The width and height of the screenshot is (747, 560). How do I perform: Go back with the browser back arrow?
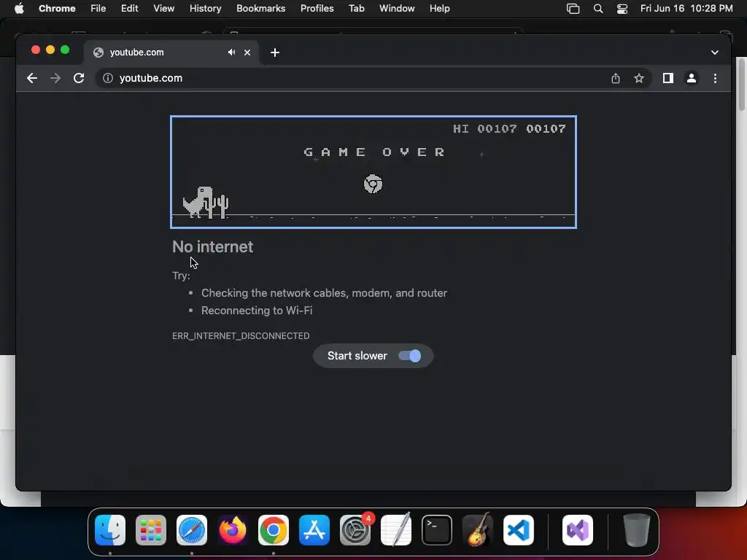(32, 78)
